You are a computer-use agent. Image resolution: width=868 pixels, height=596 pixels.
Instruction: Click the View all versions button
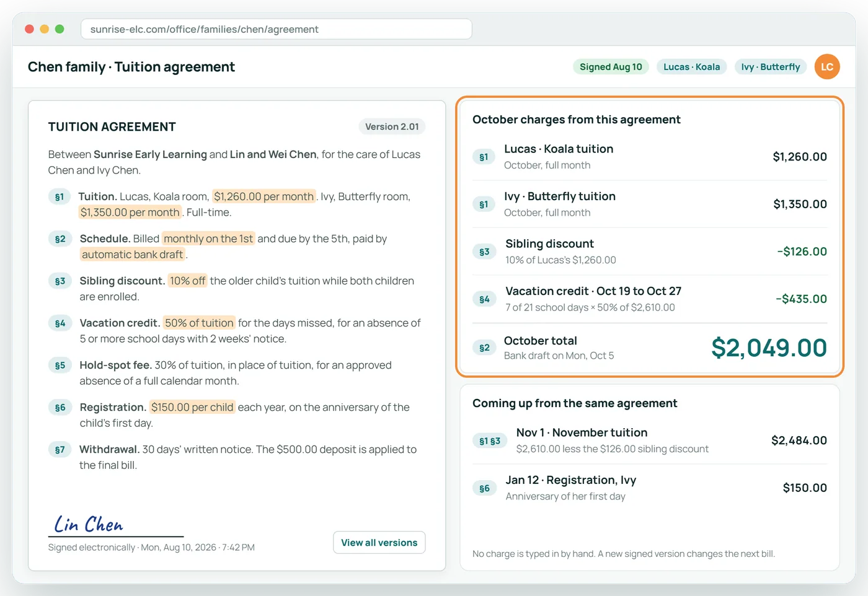tap(379, 543)
